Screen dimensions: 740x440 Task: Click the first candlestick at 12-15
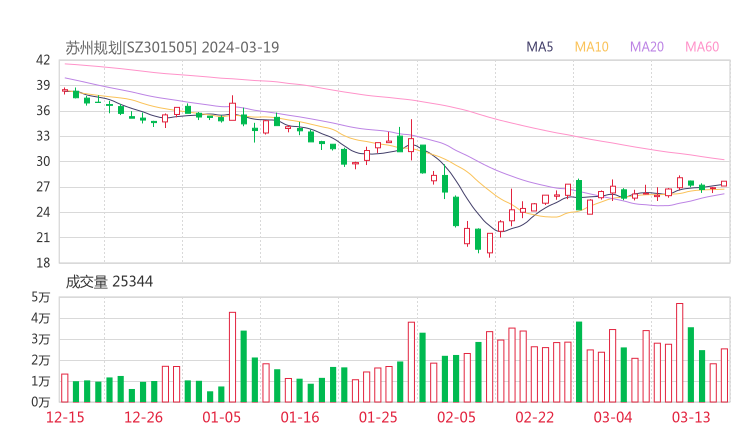point(65,90)
